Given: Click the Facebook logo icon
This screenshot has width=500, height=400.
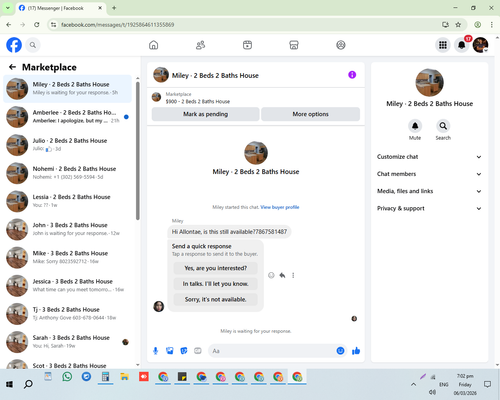Looking at the screenshot, I should coord(14,45).
